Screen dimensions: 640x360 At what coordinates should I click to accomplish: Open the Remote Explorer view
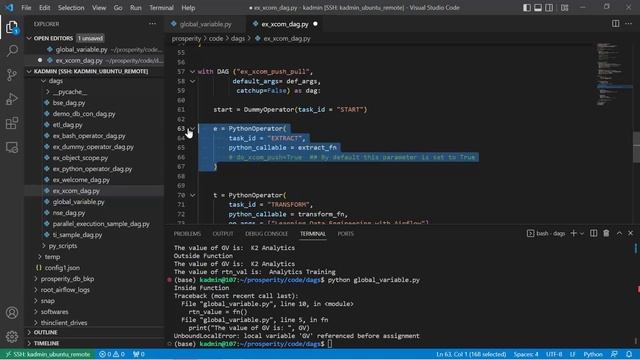coord(12,147)
